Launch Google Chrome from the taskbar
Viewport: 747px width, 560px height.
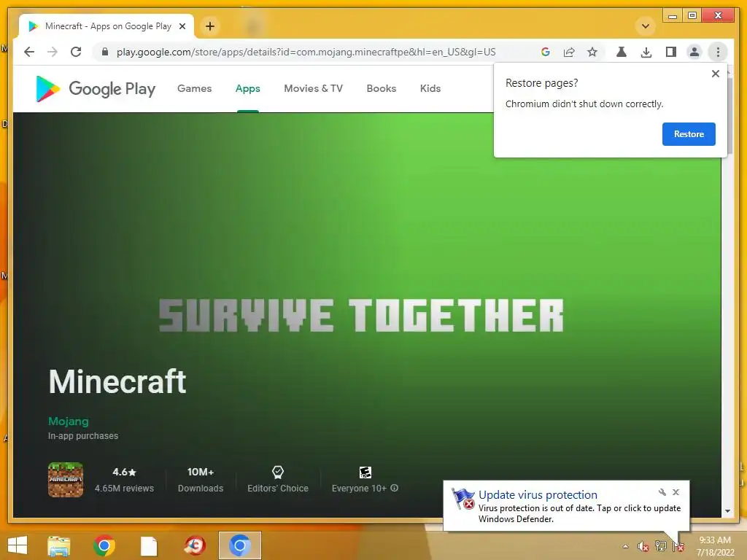104,545
